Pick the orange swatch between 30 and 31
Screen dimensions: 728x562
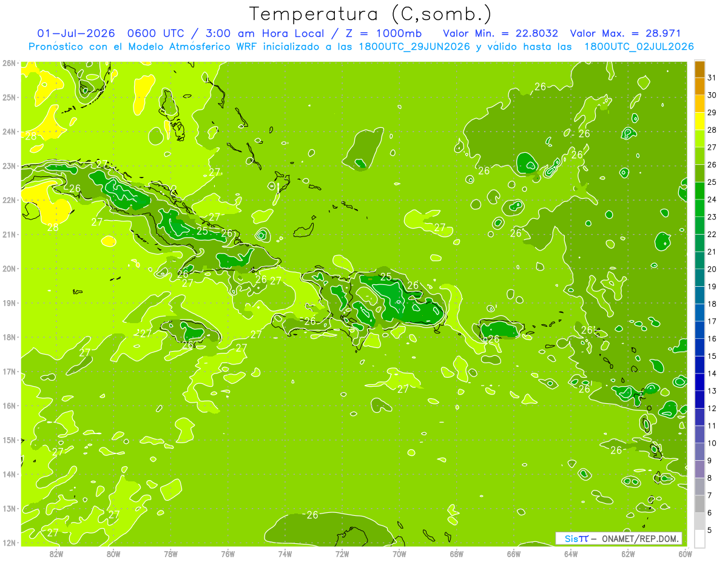pyautogui.click(x=700, y=87)
